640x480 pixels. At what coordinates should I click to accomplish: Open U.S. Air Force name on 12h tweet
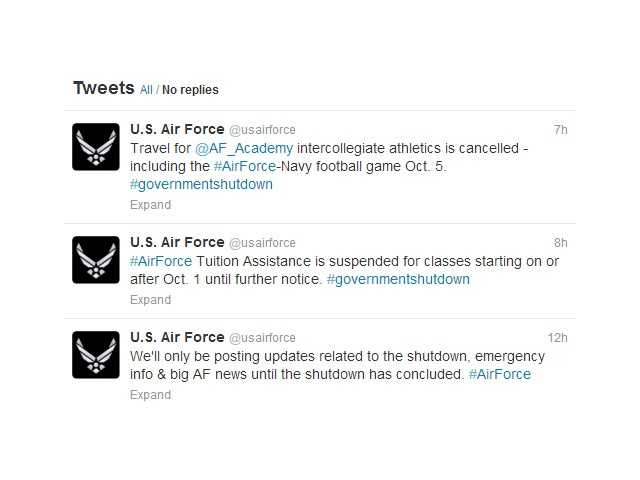177,338
